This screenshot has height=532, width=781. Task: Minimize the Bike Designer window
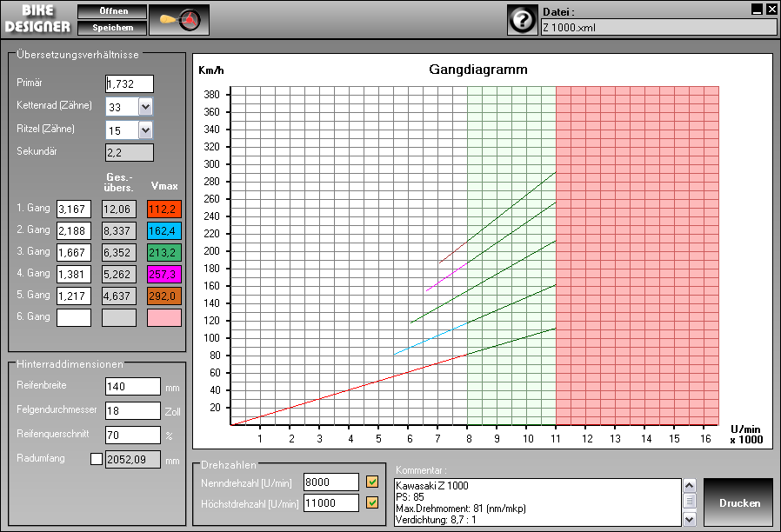pyautogui.click(x=757, y=9)
